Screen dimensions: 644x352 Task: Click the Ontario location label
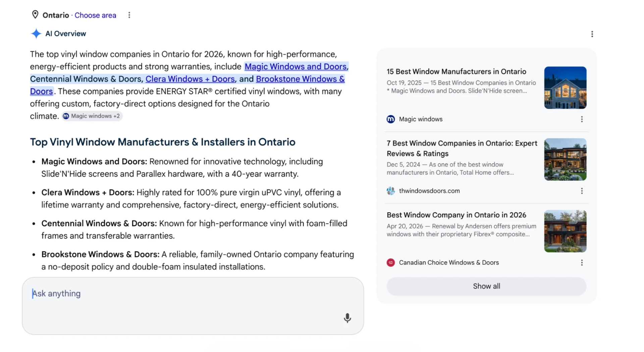coord(56,15)
